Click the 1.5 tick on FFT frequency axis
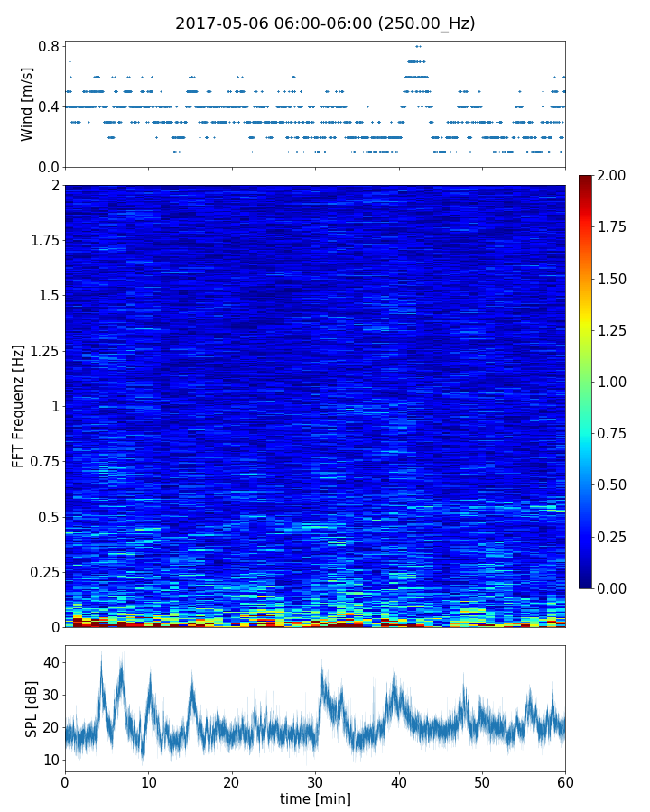Viewport: 650px width, 812px height. (49, 296)
